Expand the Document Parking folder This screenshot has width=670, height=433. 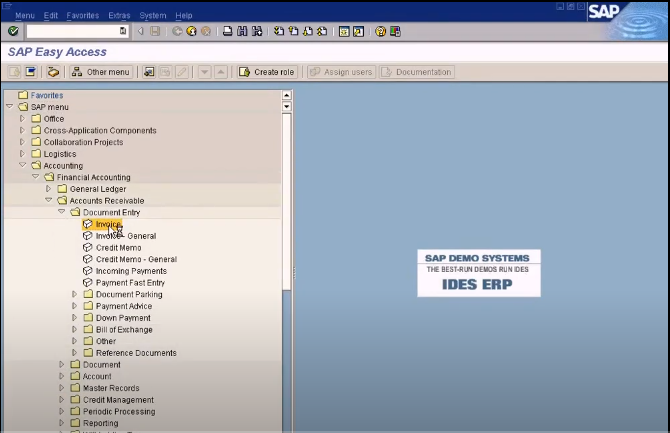(x=74, y=294)
